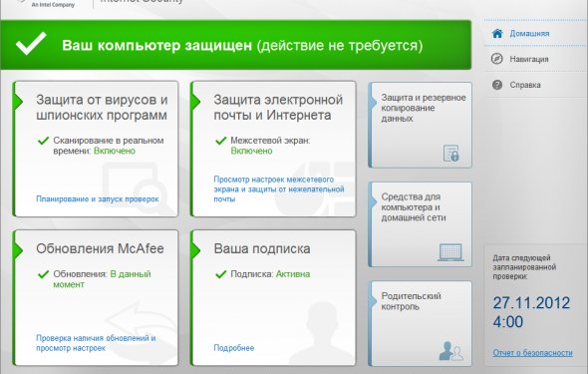Click the checkmark next to Межсетевой экран
This screenshot has width=588, height=374.
[221, 141]
